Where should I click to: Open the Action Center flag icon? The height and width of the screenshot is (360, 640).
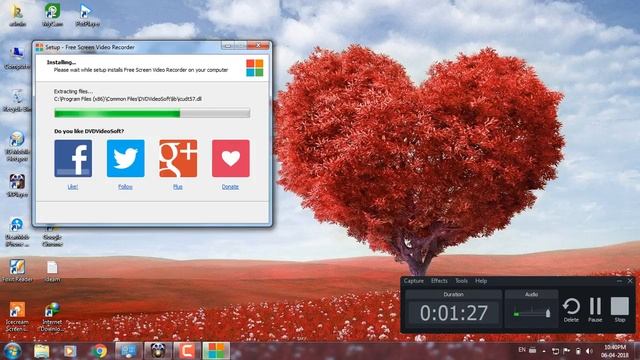click(567, 351)
